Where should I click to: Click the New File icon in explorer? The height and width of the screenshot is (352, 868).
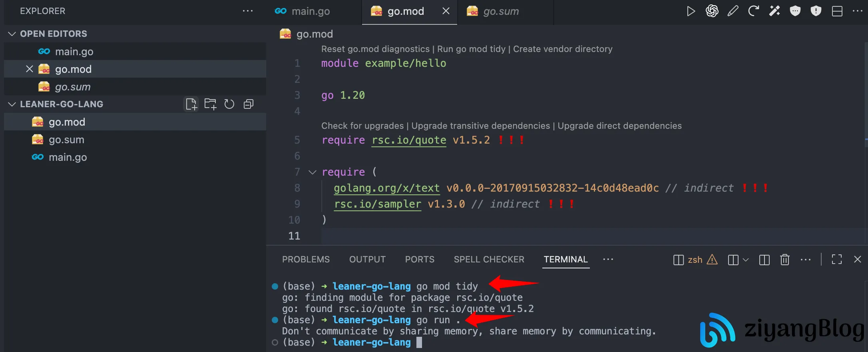point(191,104)
